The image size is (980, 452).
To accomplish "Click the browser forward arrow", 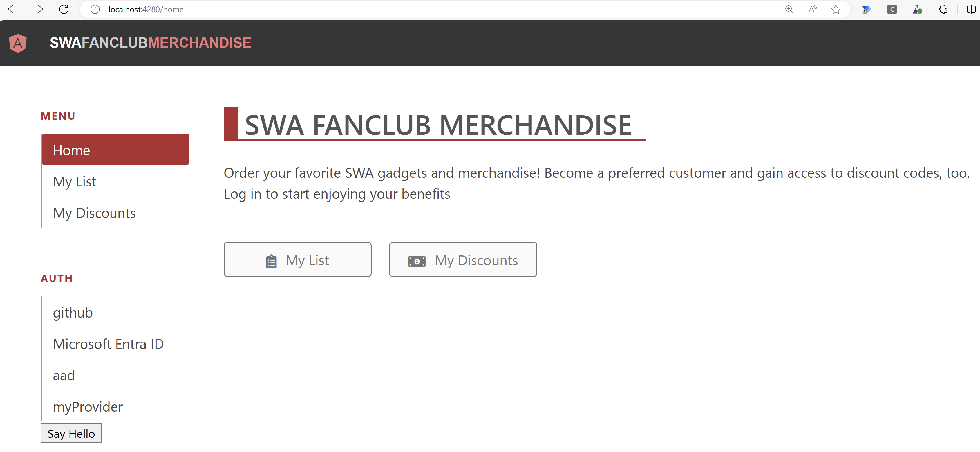I will [x=38, y=9].
